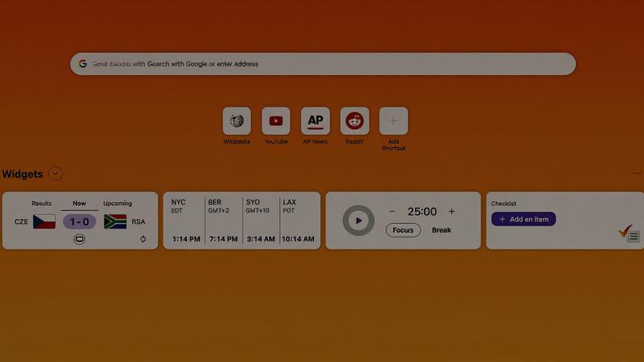Click Add an item in Checklist
Viewport: 644px width, 362px height.
pos(523,219)
